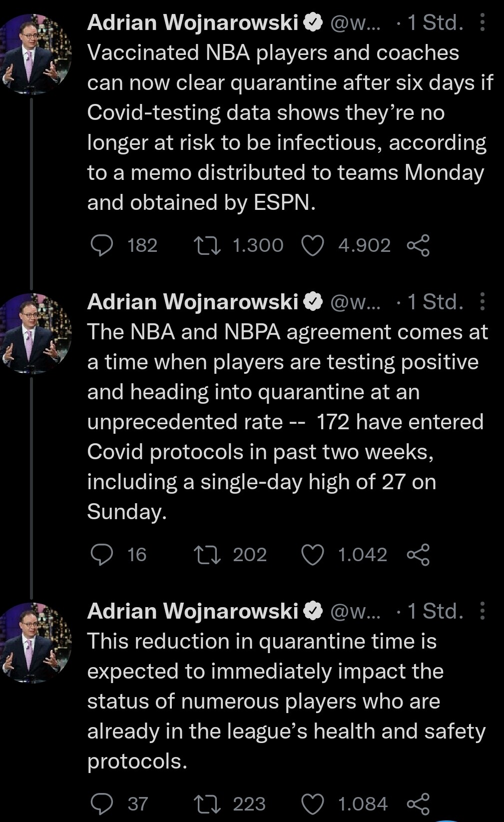The image size is (504, 822).
Task: Like the tweet with 1.042 likes
Action: [x=313, y=555]
